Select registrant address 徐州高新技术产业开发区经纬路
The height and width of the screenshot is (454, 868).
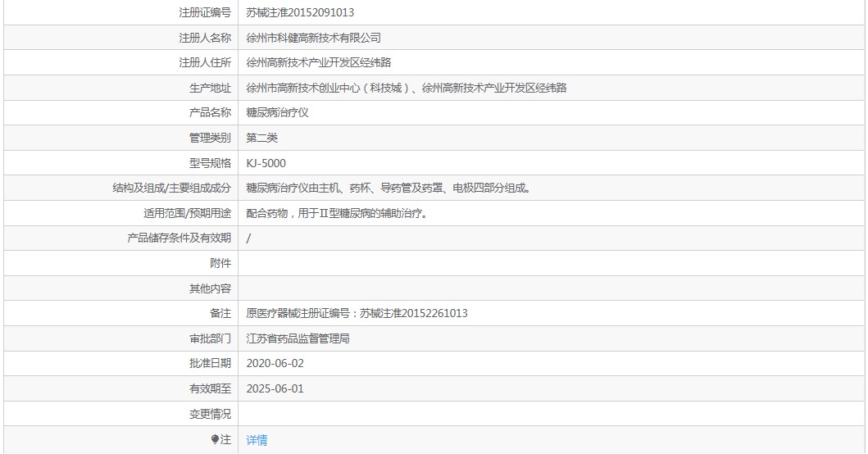(318, 62)
